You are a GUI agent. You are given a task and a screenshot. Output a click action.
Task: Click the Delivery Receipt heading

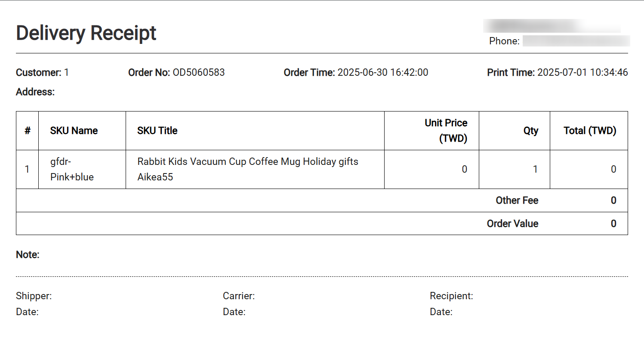click(86, 33)
